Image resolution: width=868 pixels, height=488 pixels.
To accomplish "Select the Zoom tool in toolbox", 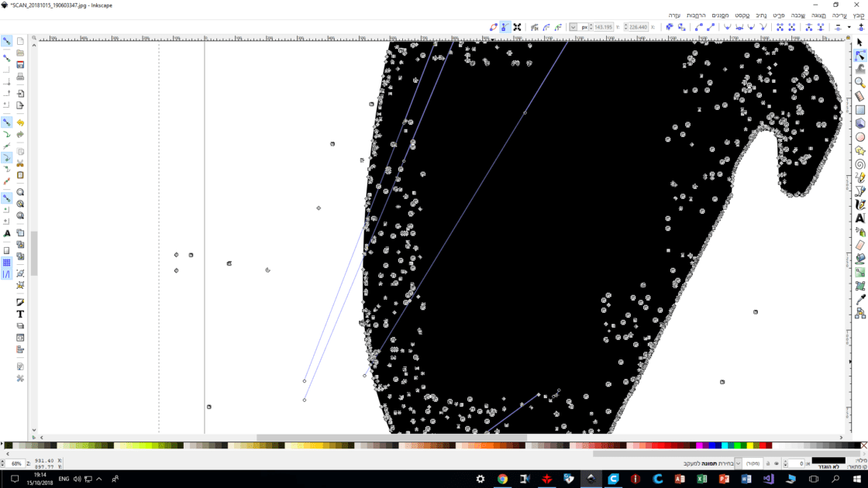I will (x=859, y=82).
